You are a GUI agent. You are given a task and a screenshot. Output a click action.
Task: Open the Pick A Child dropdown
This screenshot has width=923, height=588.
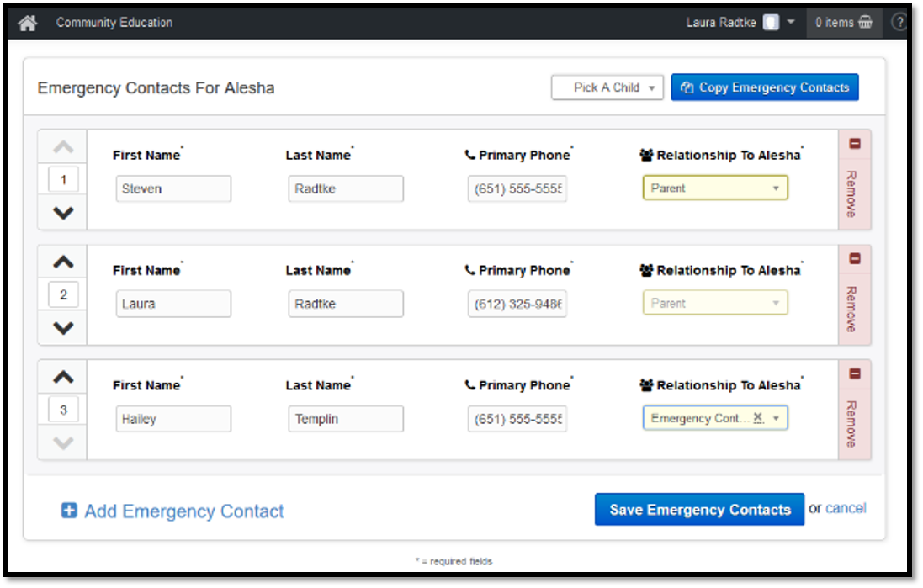click(607, 87)
